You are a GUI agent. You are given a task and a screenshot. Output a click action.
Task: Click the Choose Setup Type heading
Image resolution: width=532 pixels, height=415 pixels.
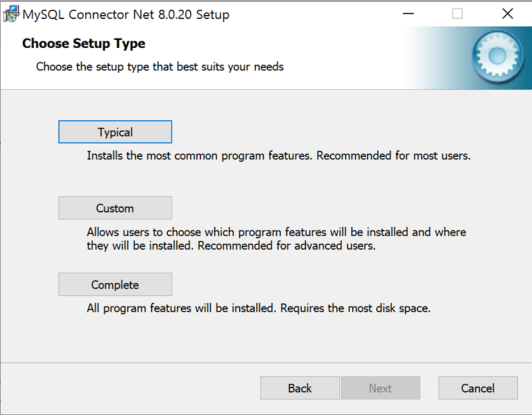pyautogui.click(x=84, y=43)
